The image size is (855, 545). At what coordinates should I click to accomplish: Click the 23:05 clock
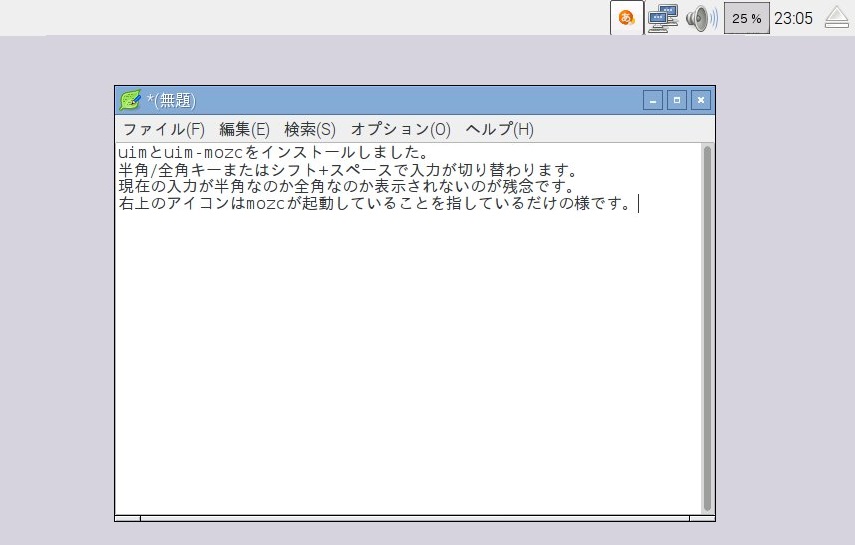[x=793, y=18]
